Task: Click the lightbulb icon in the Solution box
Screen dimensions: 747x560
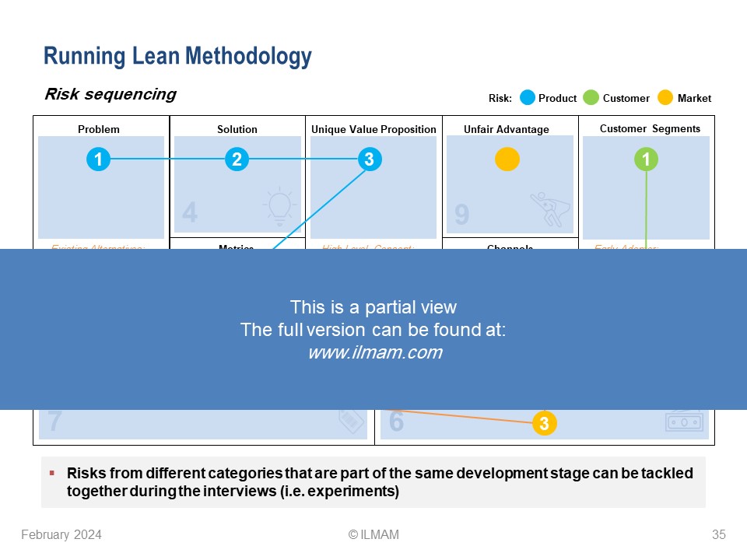Action: pyautogui.click(x=279, y=206)
